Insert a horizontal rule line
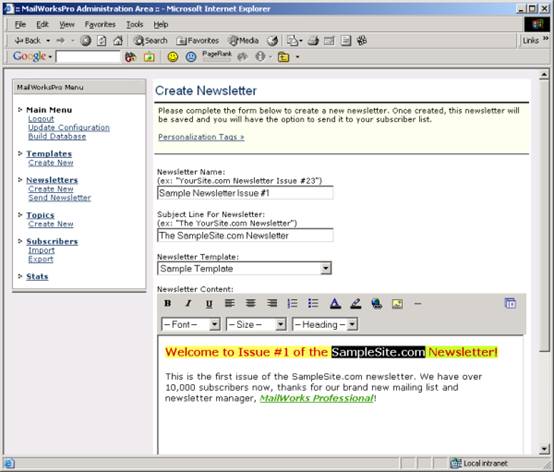This screenshot has height=472, width=554. (418, 303)
